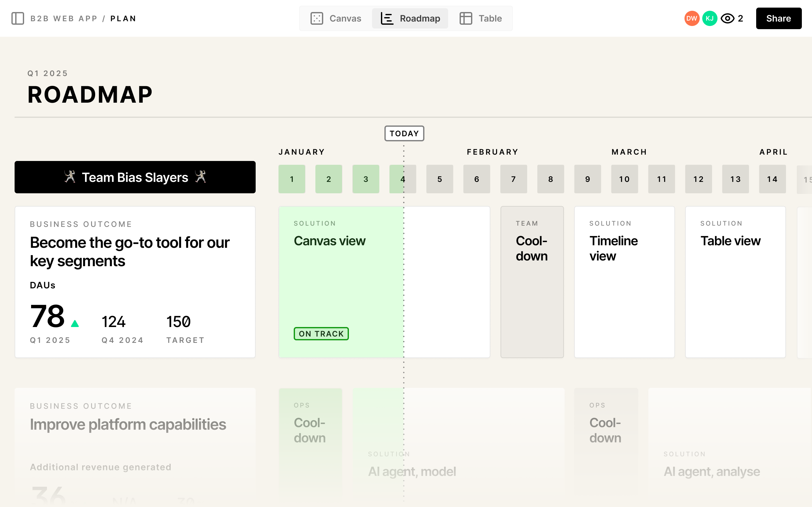
Task: Toggle week 14 cell near April
Action: [x=772, y=179]
